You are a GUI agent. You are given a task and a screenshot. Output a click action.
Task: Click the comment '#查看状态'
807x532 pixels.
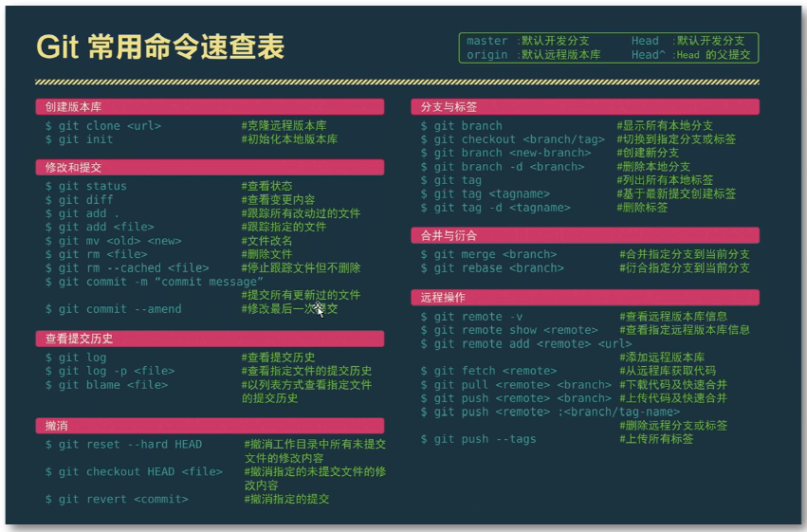[267, 186]
